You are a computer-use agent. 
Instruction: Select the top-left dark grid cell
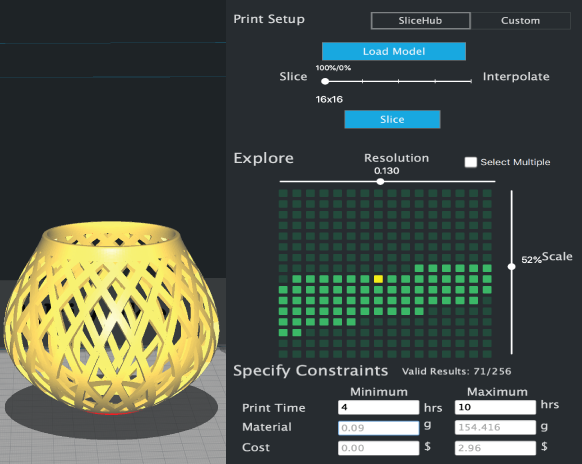(283, 193)
